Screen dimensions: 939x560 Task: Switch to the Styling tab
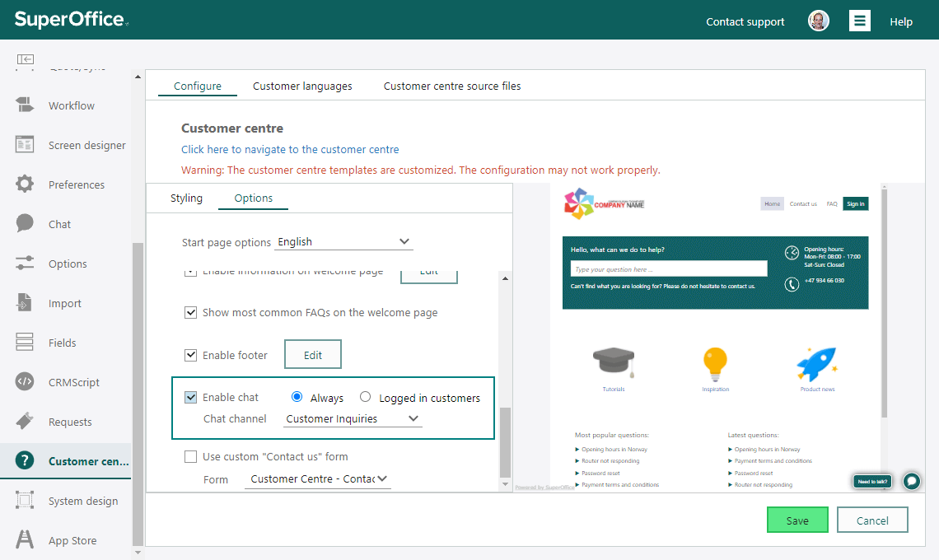coord(186,198)
